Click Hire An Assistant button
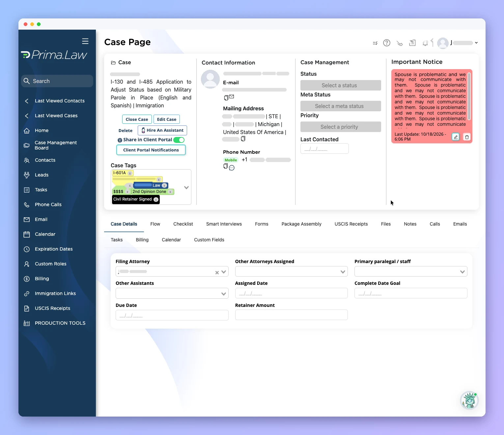Image resolution: width=504 pixels, height=435 pixels. (162, 130)
